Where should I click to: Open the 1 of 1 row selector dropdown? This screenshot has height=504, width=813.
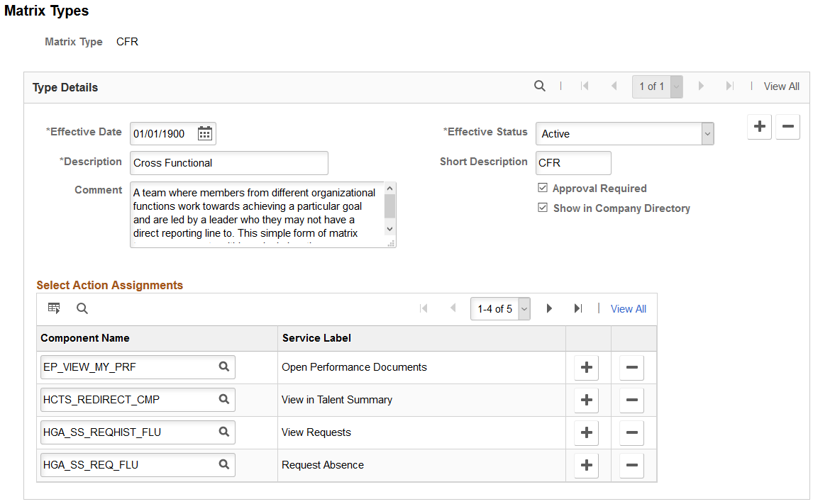click(657, 86)
